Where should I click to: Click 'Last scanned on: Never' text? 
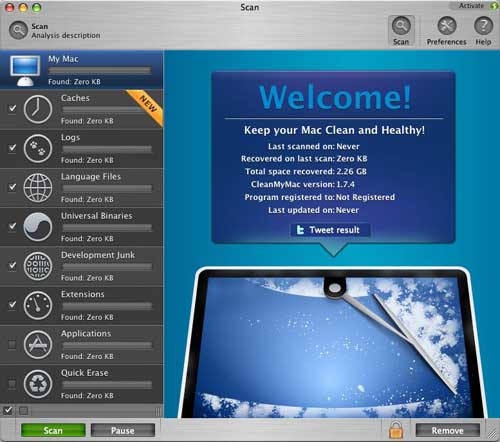(x=314, y=146)
